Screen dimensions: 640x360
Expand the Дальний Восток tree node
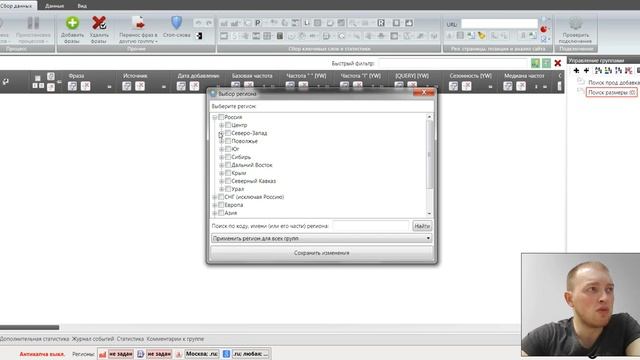coord(222,165)
